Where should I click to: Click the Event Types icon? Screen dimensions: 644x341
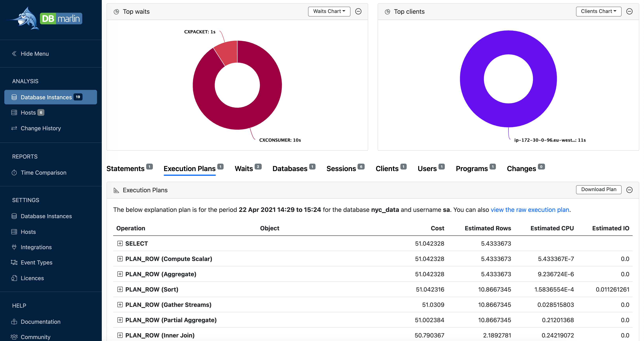14,262
